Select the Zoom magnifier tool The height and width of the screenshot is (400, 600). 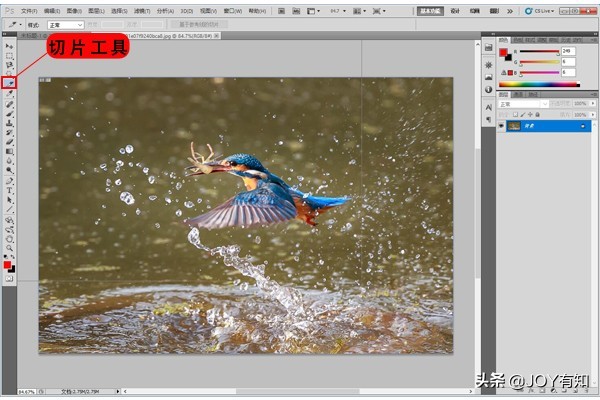point(9,240)
